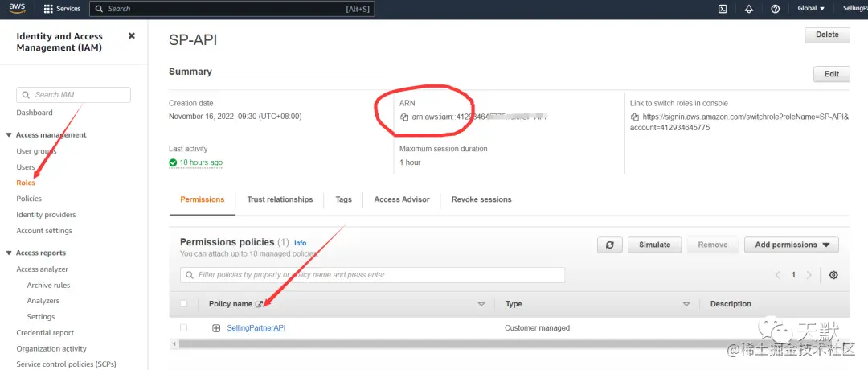This screenshot has height=370, width=868.
Task: Open the SellingPartnerAPI policy link
Action: tap(256, 328)
